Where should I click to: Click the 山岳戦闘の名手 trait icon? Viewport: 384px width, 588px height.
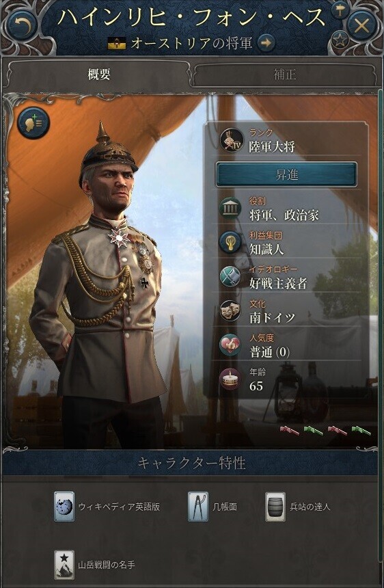64,565
